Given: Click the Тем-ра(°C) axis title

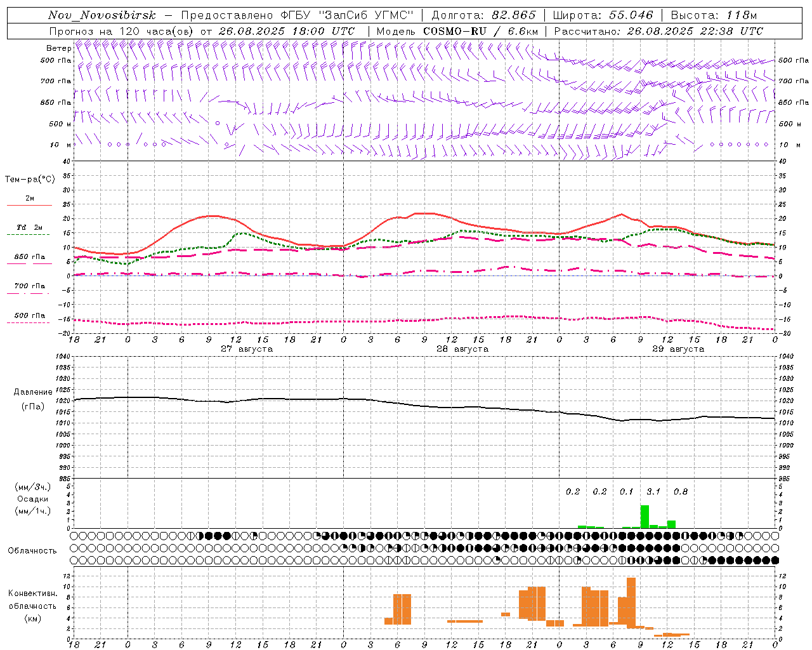Looking at the screenshot, I should [x=30, y=180].
